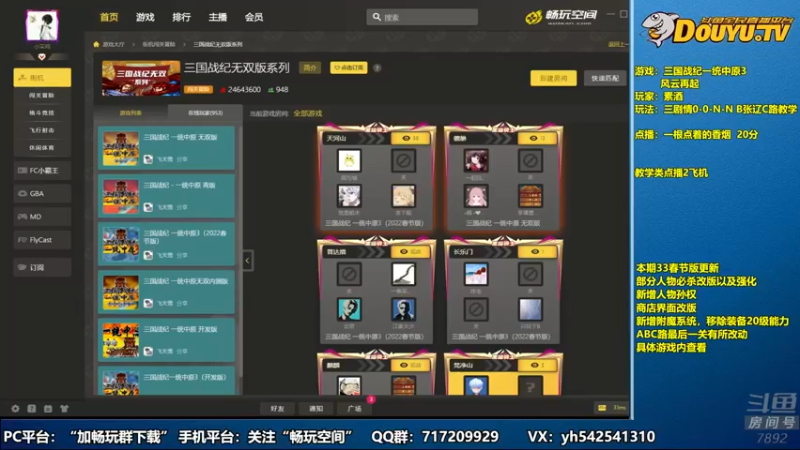Open the 会员 membership tab

[254, 17]
